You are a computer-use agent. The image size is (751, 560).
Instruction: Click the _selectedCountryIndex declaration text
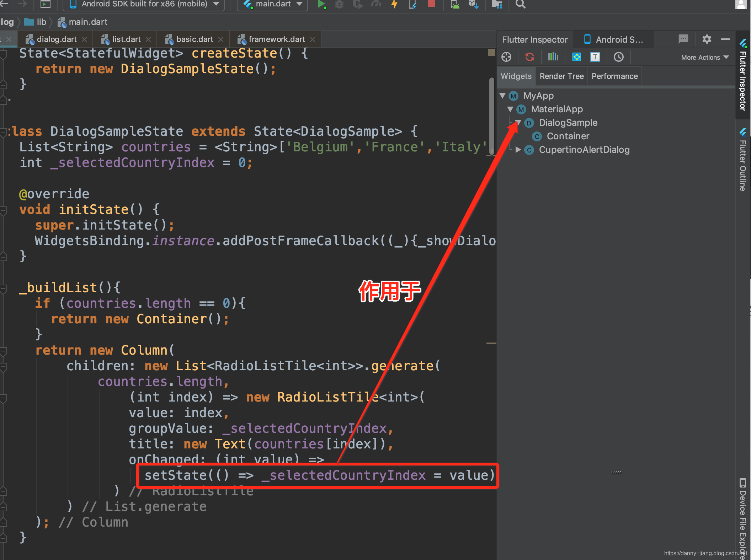click(132, 162)
